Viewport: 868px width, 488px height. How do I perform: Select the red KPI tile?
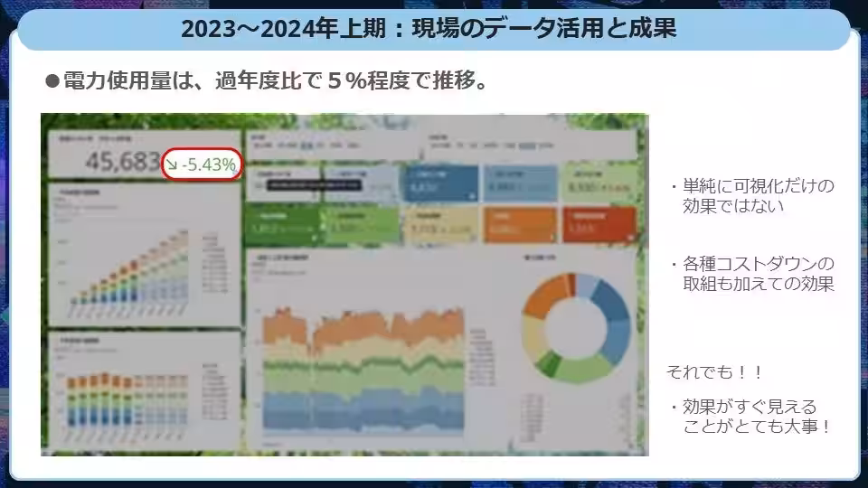click(x=599, y=226)
